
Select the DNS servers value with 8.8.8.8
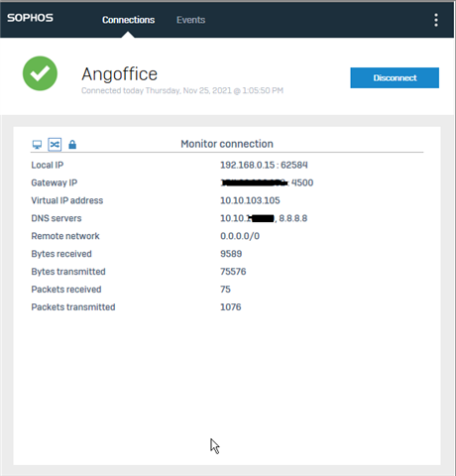[264, 218]
